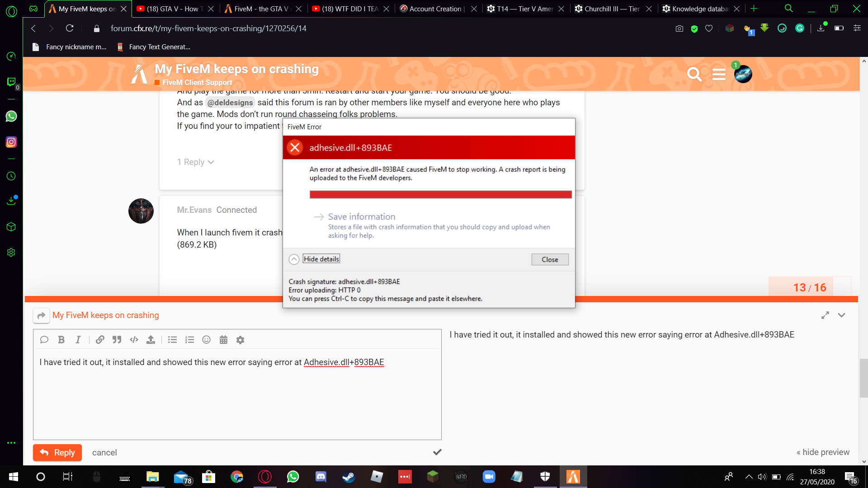
Task: Open the upload file icon in editor
Action: pos(151,340)
